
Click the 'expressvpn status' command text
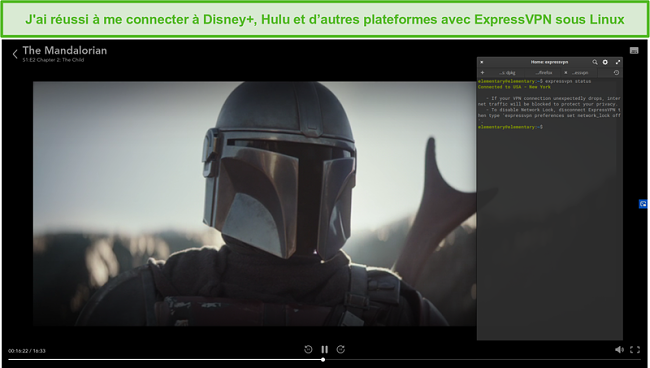pyautogui.click(x=568, y=81)
